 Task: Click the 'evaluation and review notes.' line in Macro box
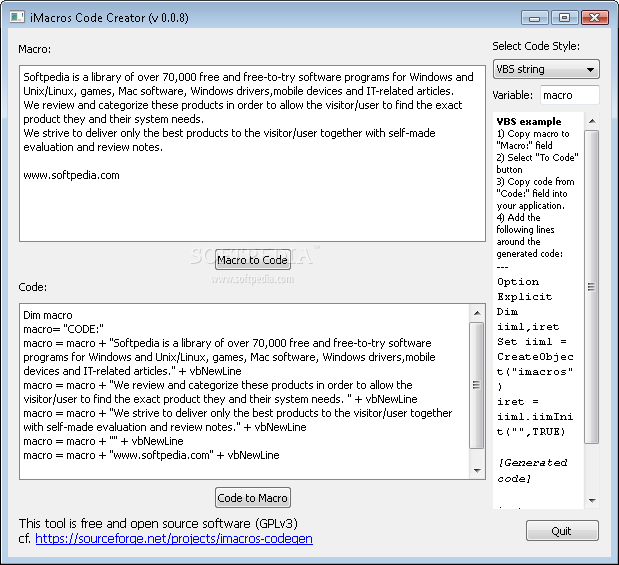coord(93,147)
